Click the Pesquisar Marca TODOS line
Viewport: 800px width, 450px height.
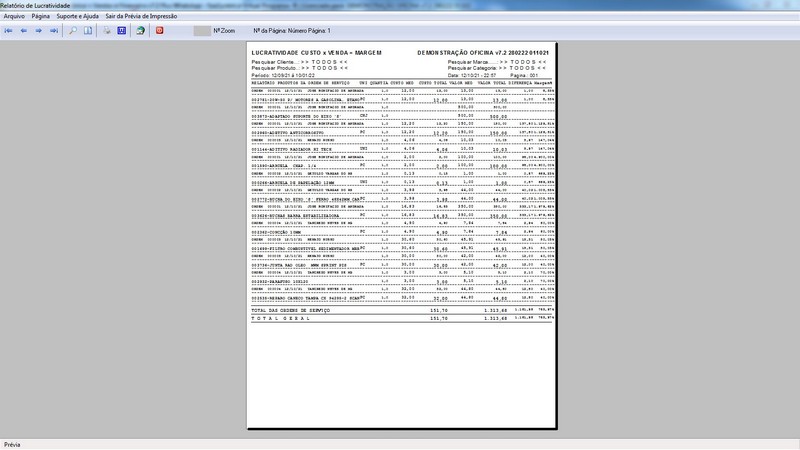tap(497, 62)
